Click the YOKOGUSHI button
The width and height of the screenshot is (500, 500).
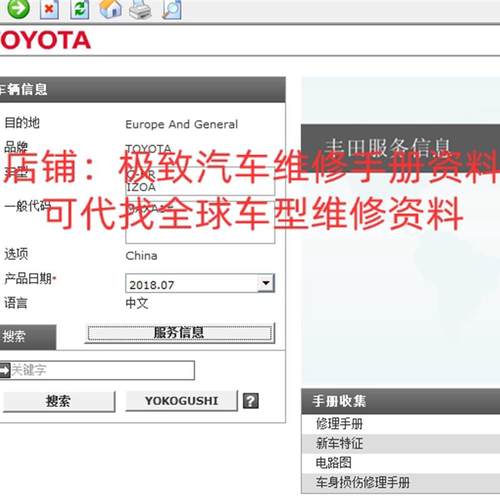181,401
